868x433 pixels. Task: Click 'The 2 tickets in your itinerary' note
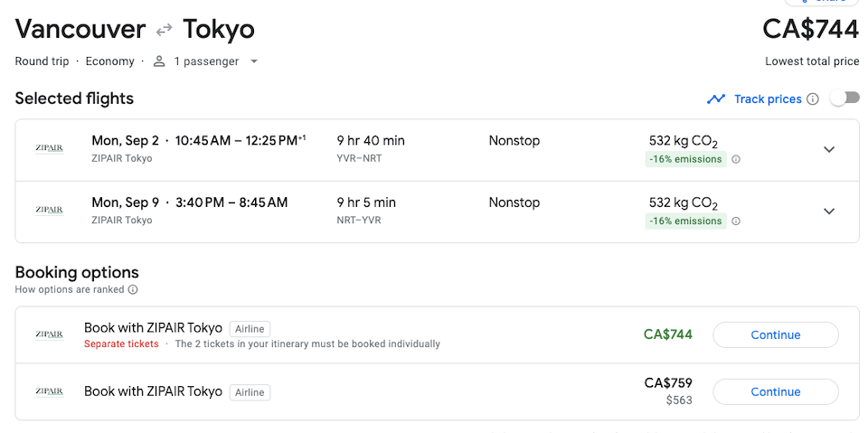pyautogui.click(x=307, y=344)
